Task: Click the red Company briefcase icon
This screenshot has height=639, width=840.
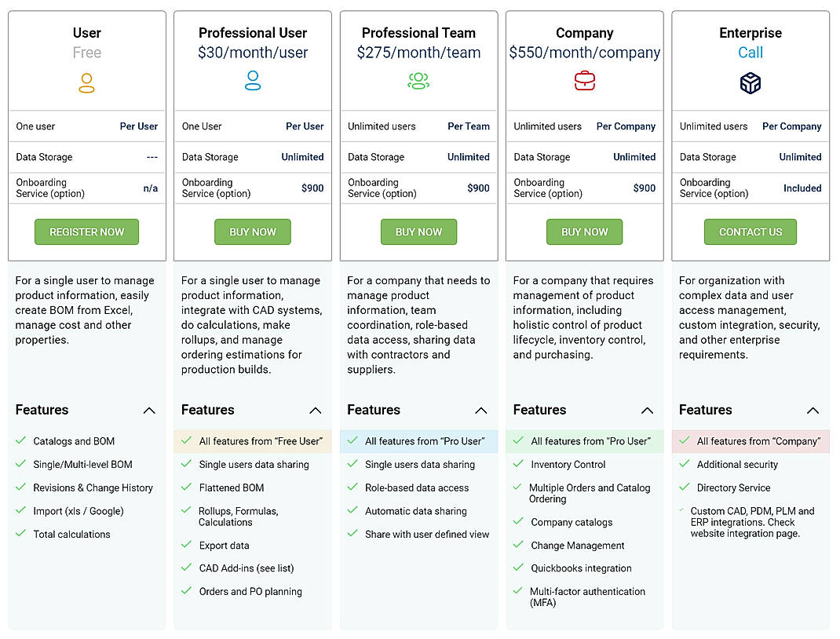Action: 584,80
